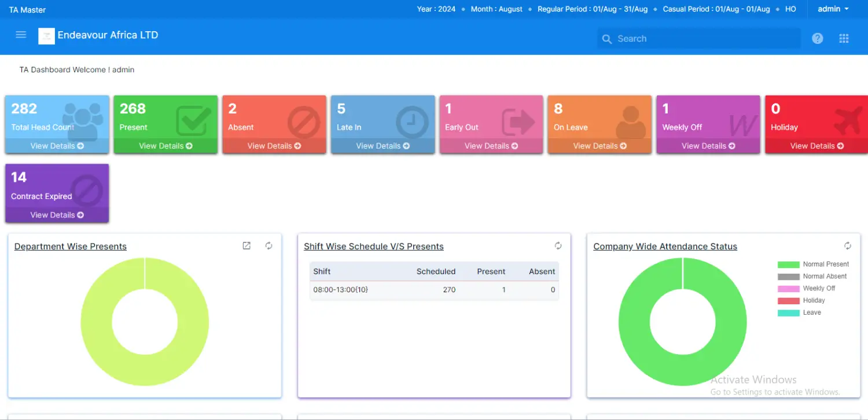View Details of Contract Expired card
Image resolution: width=868 pixels, height=420 pixels.
click(57, 215)
